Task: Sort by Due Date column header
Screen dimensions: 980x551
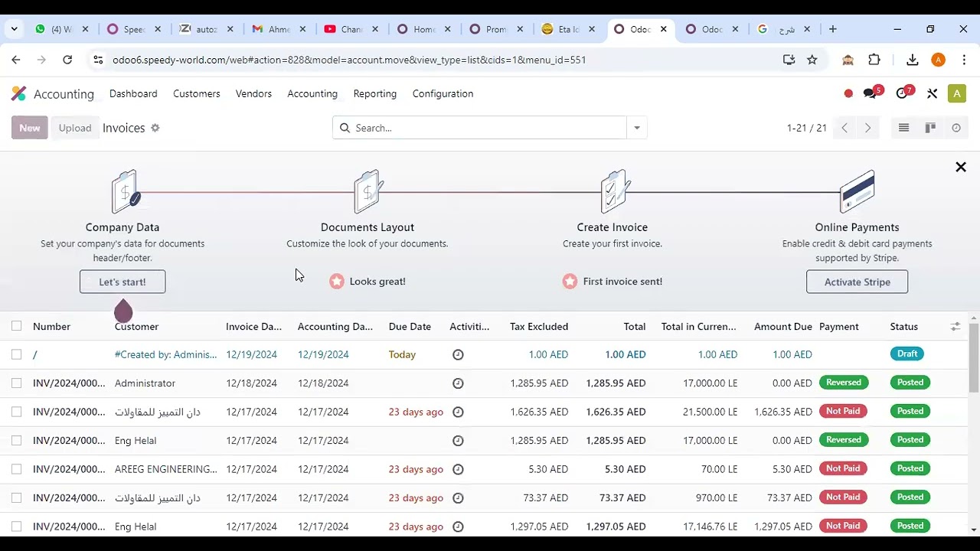Action: point(410,327)
